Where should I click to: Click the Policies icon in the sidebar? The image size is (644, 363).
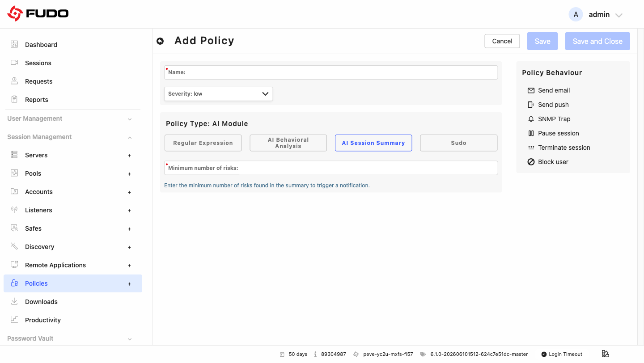[x=14, y=283]
